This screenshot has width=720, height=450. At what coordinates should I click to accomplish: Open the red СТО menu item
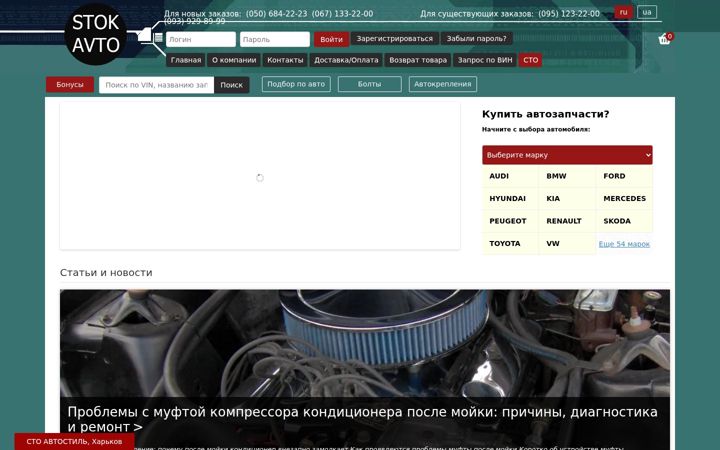point(530,60)
